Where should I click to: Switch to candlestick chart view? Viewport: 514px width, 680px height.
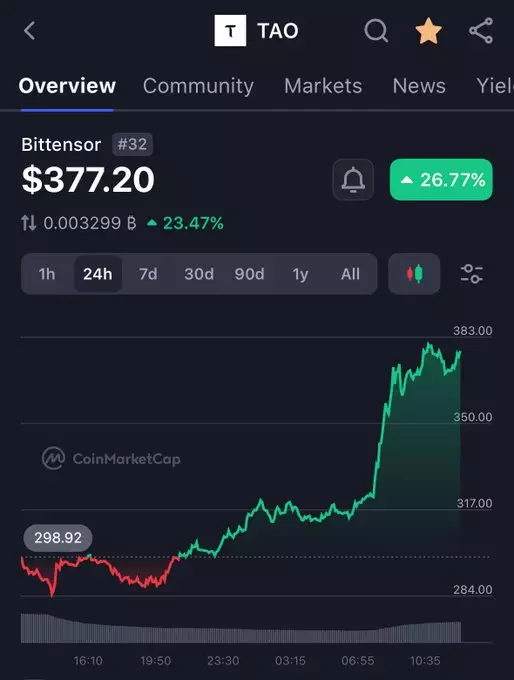click(414, 274)
